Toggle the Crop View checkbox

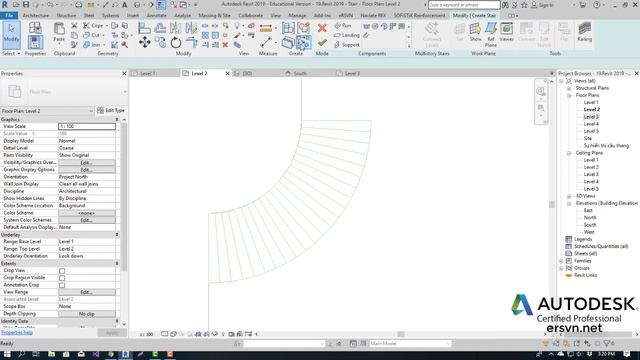click(x=62, y=271)
